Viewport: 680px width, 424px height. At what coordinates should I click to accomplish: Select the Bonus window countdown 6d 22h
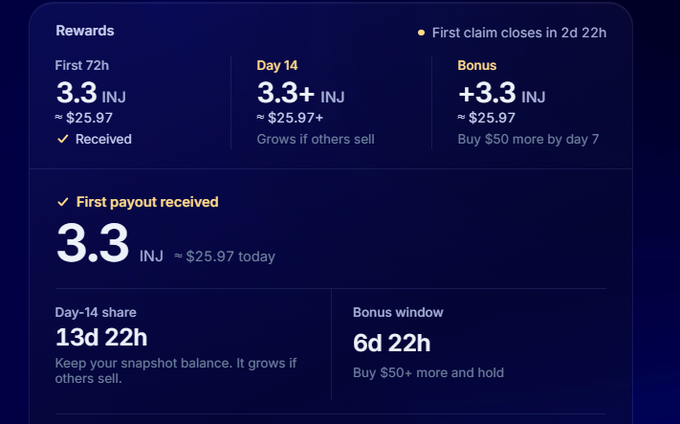coord(392,343)
